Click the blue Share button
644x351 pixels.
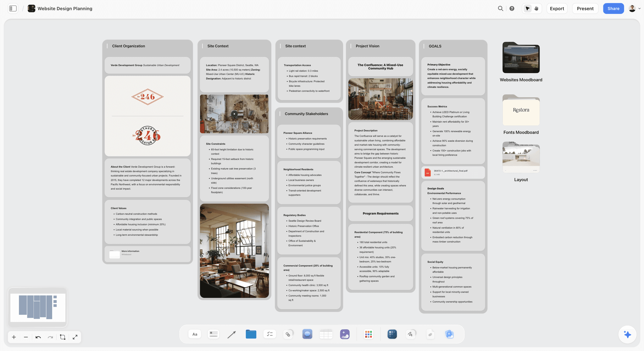point(613,8)
